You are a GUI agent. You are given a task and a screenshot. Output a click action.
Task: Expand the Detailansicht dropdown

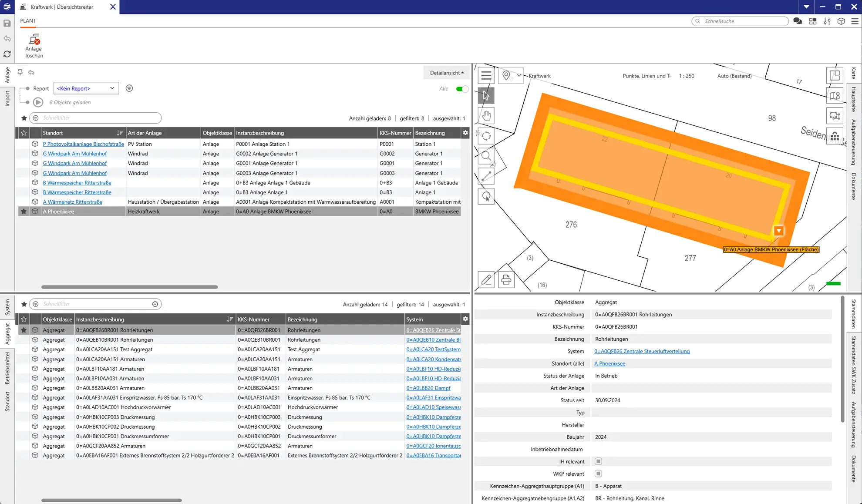click(447, 73)
